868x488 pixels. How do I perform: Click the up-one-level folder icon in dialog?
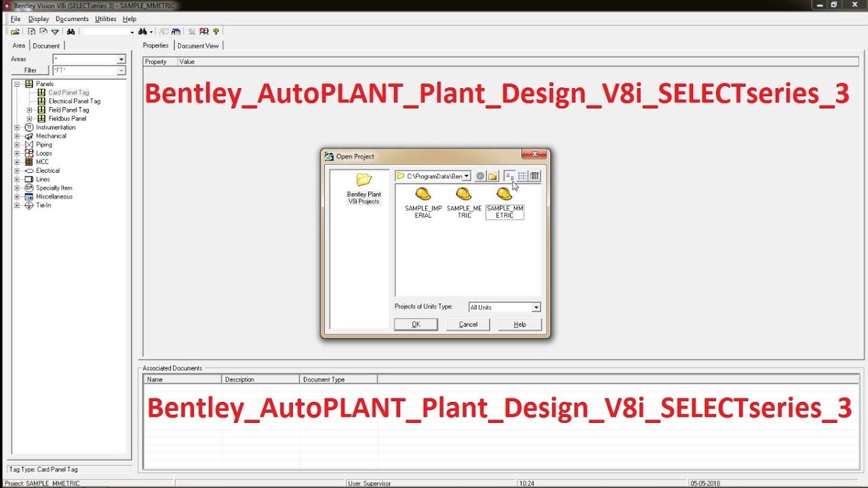tap(493, 176)
